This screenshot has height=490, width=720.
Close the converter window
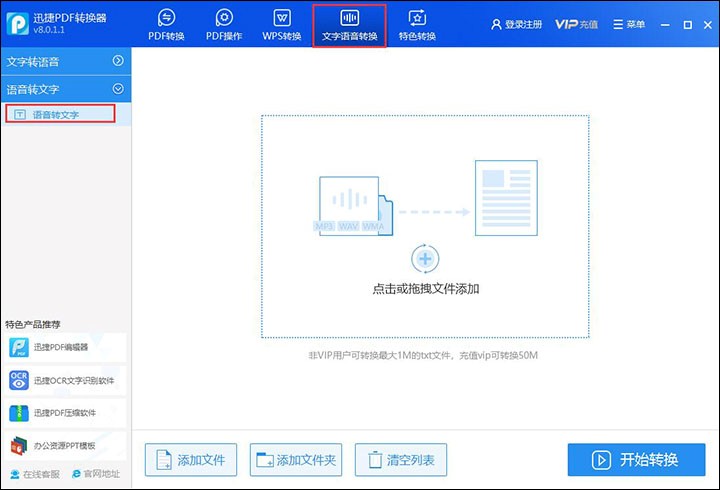pos(708,25)
